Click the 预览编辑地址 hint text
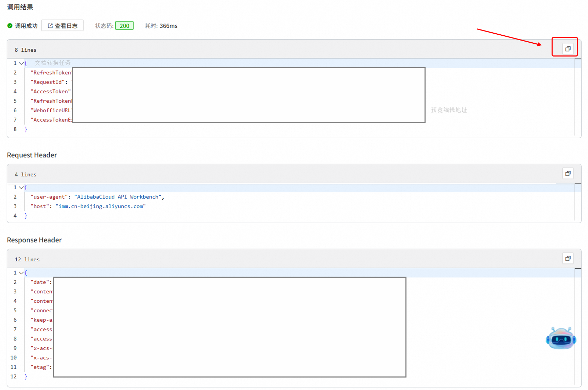The width and height of the screenshot is (588, 390). coord(449,110)
